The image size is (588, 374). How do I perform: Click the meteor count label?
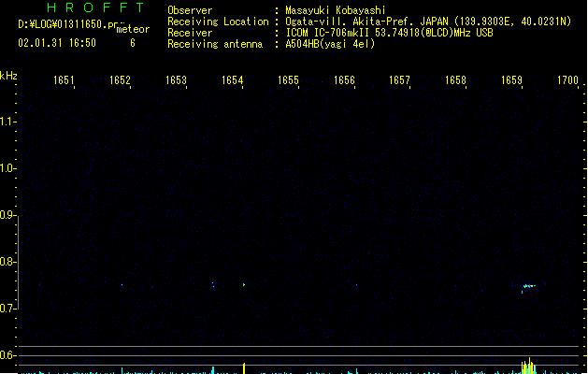[x=133, y=29]
